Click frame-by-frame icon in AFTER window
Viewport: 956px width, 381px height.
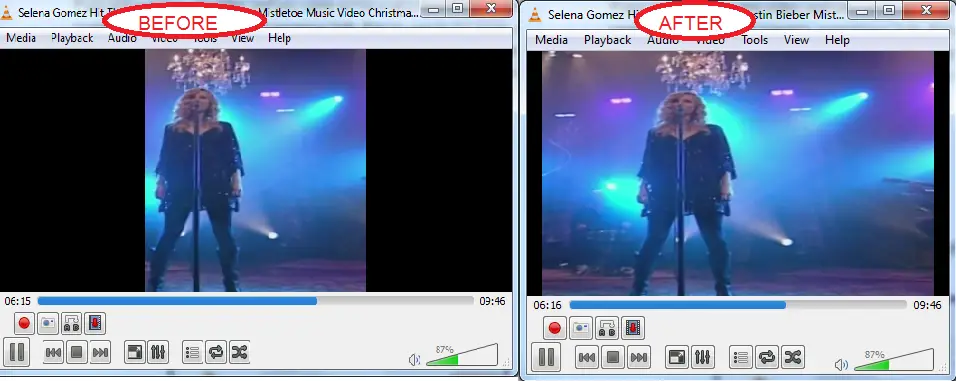(633, 328)
